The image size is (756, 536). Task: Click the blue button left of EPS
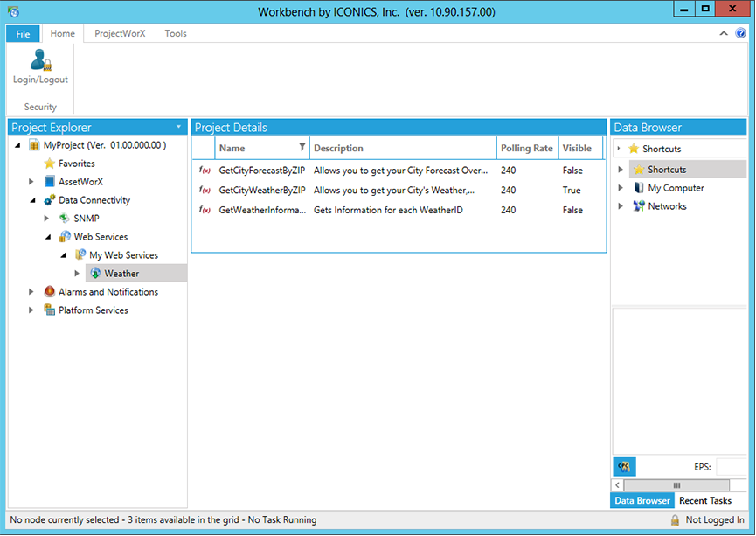point(624,467)
